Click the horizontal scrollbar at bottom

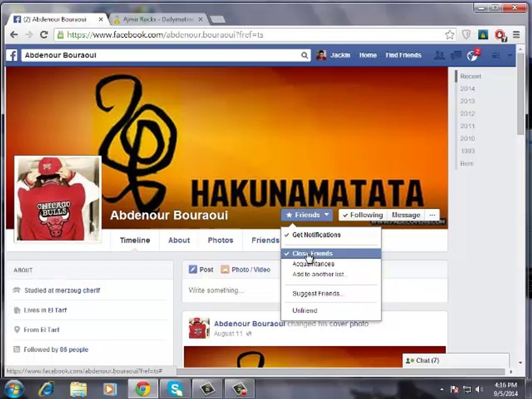pos(341,371)
